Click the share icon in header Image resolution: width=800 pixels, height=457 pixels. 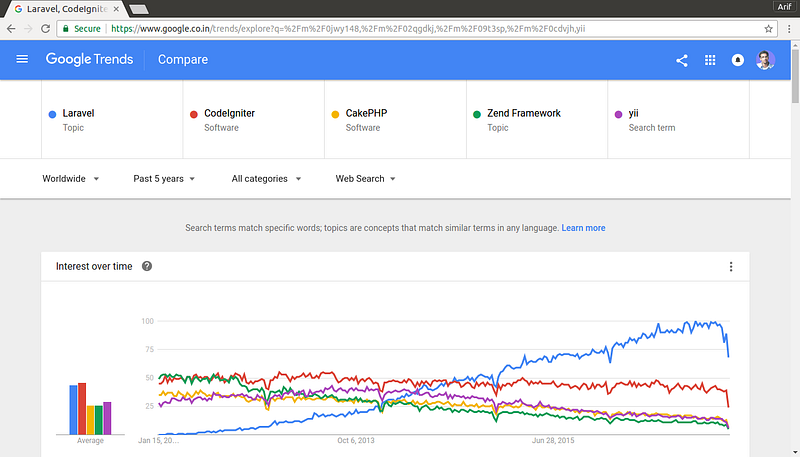point(682,60)
